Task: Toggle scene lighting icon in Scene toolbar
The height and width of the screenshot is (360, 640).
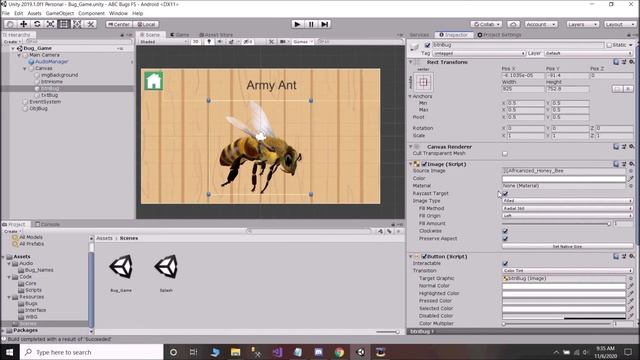Action: point(209,42)
